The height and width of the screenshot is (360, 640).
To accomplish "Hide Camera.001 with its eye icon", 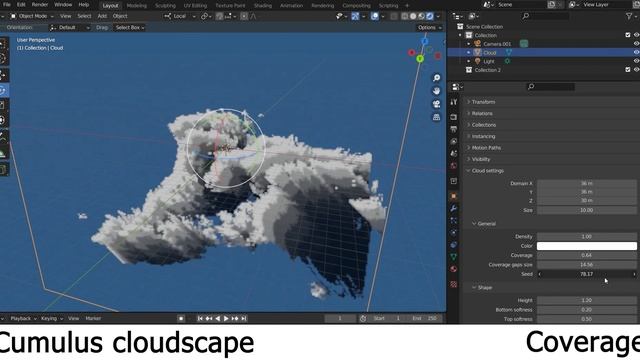I will [636, 44].
